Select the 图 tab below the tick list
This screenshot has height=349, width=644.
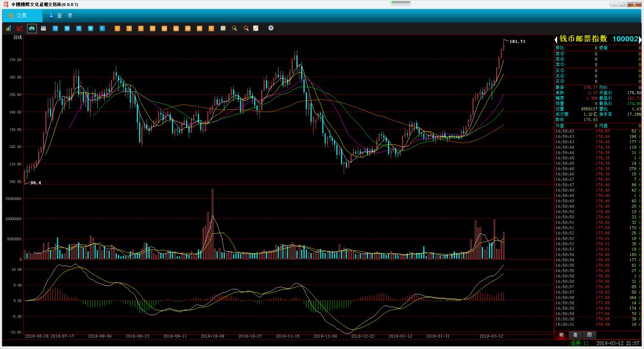coord(589,335)
